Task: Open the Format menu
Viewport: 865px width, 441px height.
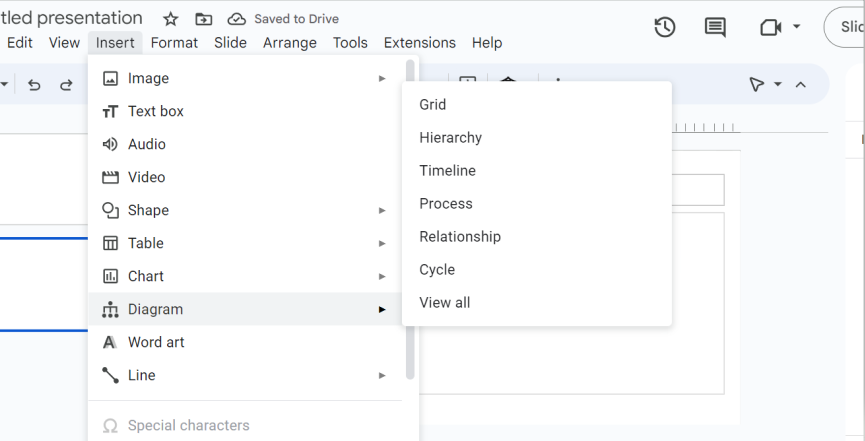Action: tap(174, 43)
